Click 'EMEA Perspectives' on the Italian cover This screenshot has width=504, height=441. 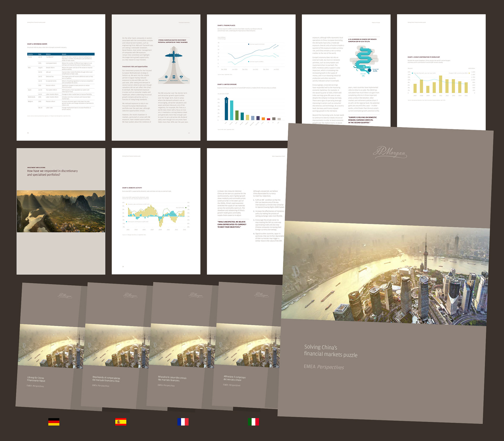coord(232,385)
